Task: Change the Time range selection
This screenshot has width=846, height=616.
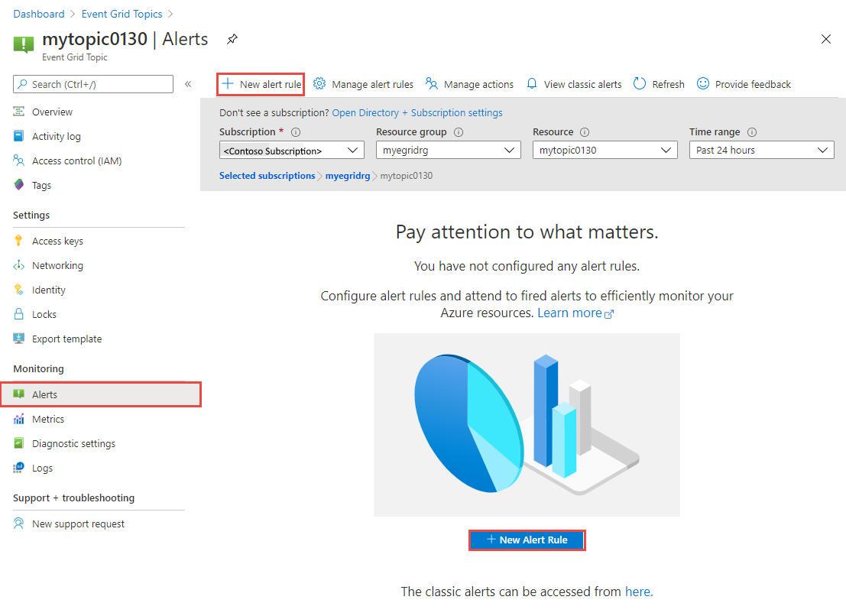Action: tap(760, 150)
